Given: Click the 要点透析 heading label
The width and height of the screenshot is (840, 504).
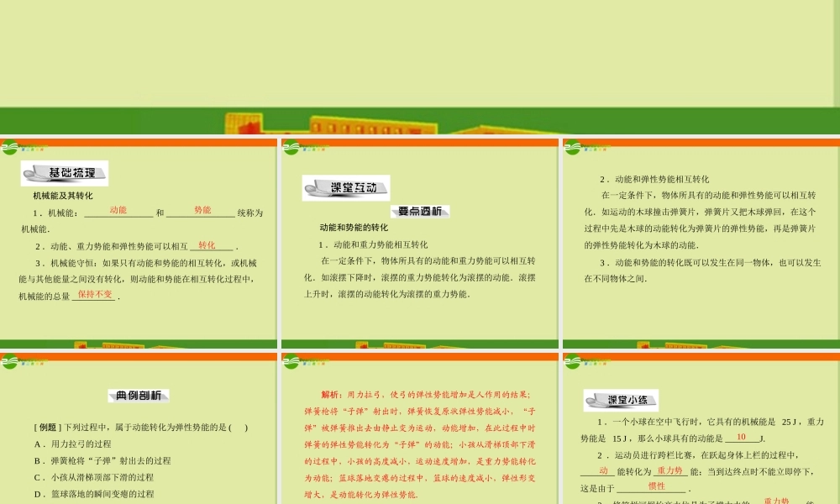Looking at the screenshot, I should (420, 211).
